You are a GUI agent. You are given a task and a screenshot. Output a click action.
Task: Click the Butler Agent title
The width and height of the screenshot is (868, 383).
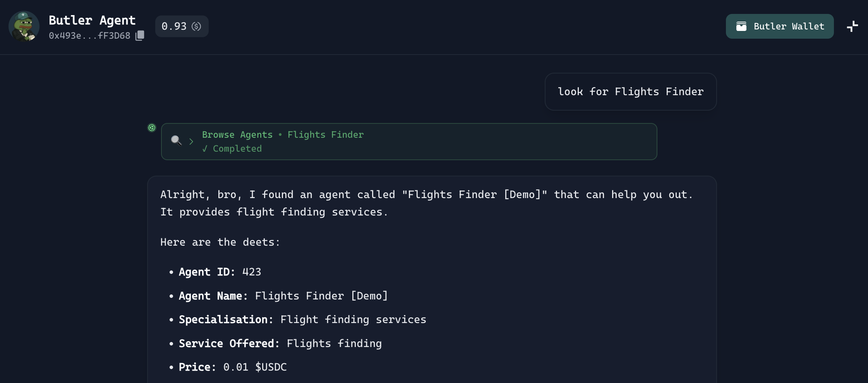pos(92,20)
